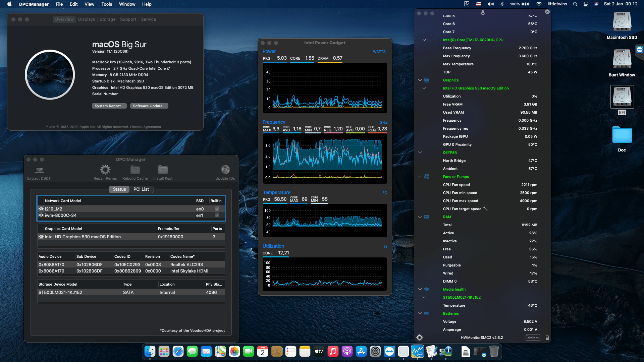The width and height of the screenshot is (644, 362).
Task: Click Rebuild Cache toolbar icon
Action: coord(135,170)
